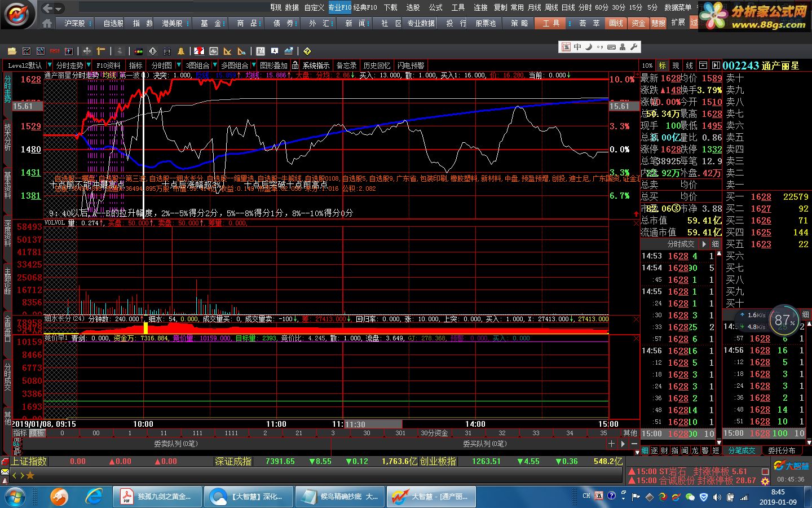
Task: Toggle the 现 button in quote panel header
Action: (x=676, y=65)
